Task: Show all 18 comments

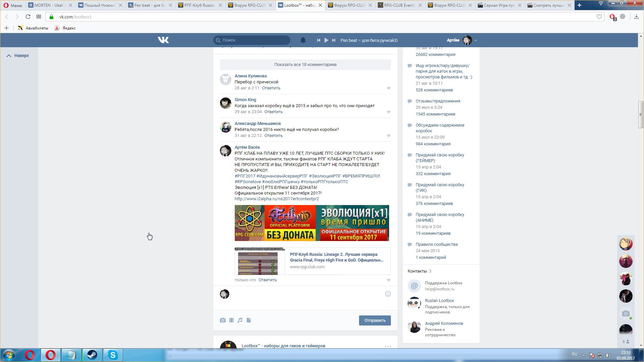Action: (x=305, y=65)
